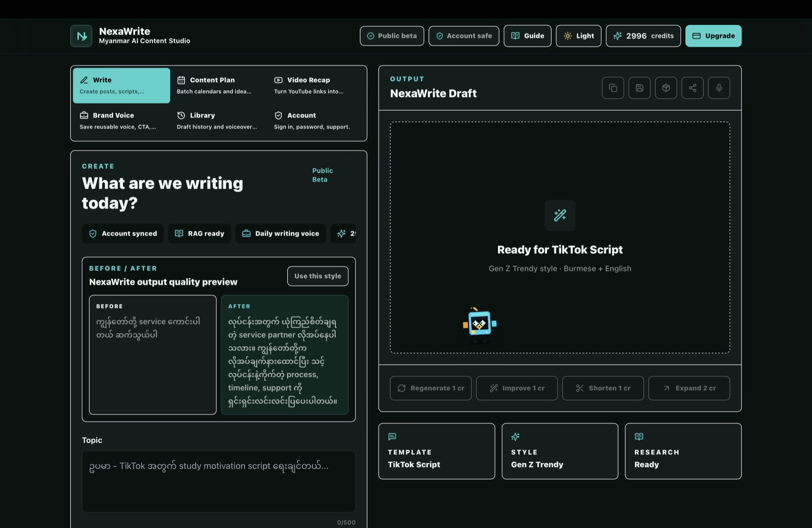Open the Video Recap tab
Image resolution: width=812 pixels, height=528 pixels.
[316, 86]
